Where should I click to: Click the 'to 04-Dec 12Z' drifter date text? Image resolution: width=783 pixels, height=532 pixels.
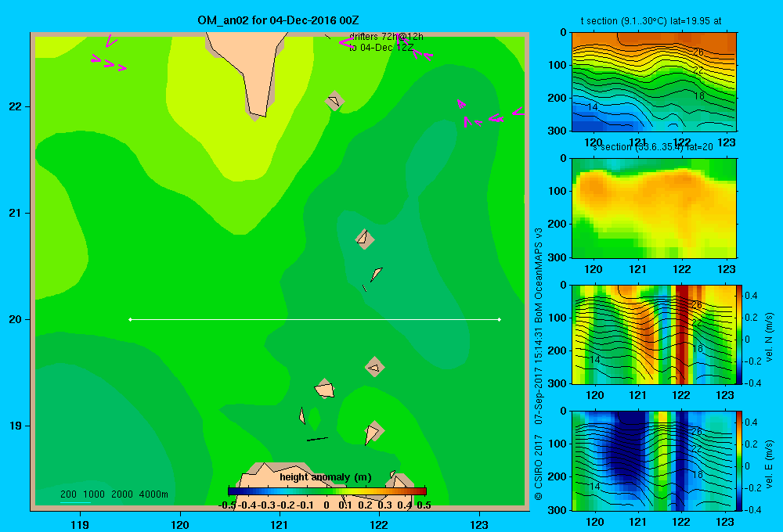(x=381, y=48)
